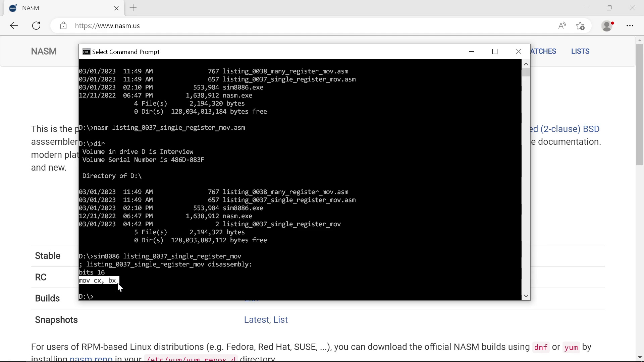Image resolution: width=644 pixels, height=362 pixels.
Task: Maximize the Command Prompt window
Action: 495,52
